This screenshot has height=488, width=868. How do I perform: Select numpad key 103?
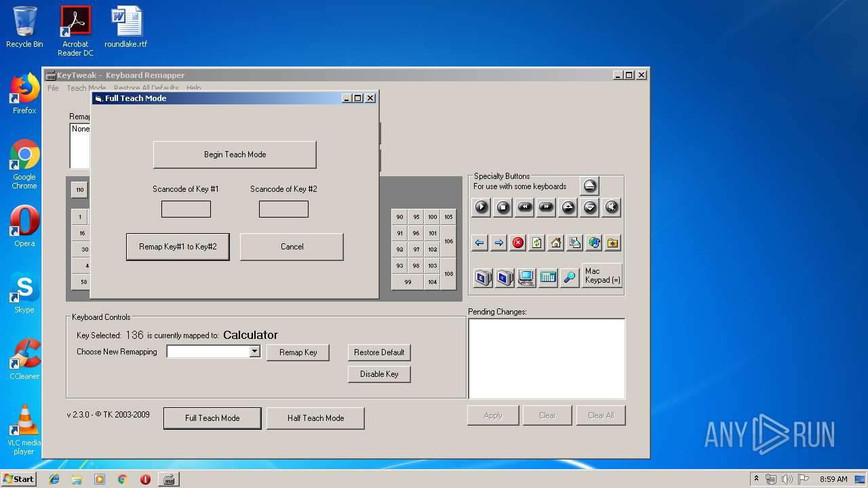click(433, 266)
